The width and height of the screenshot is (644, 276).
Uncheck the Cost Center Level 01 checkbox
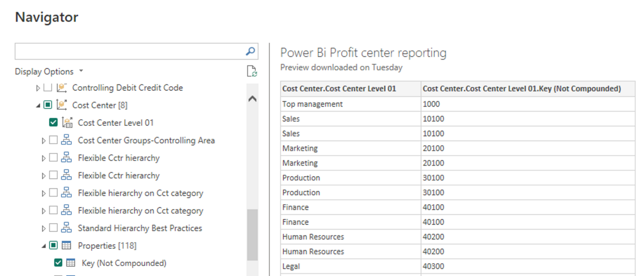pos(53,122)
